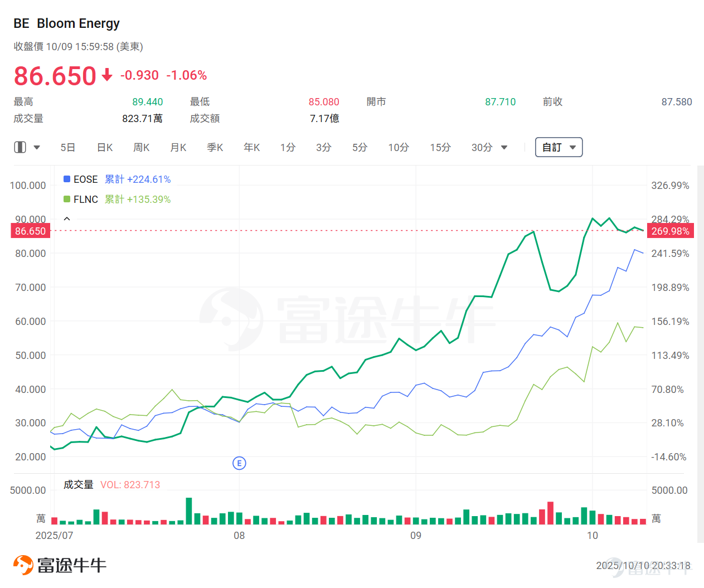Click the FLNC 累計 +135.39% reading
Viewport: 704px width, 588px height.
pyautogui.click(x=138, y=199)
